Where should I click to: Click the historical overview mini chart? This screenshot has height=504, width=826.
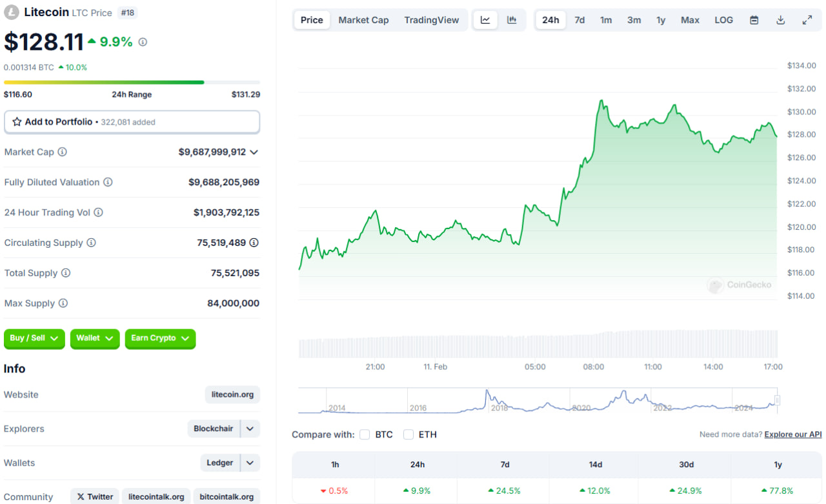[x=539, y=401]
